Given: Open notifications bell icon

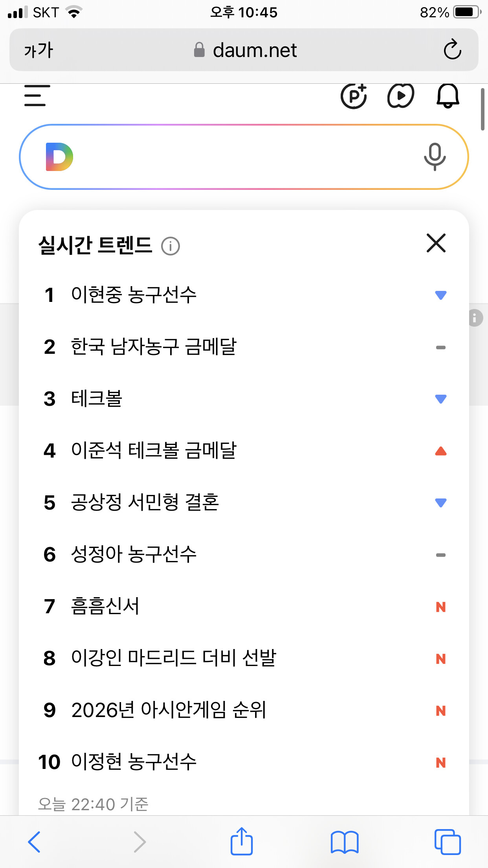Looking at the screenshot, I should coord(448,96).
